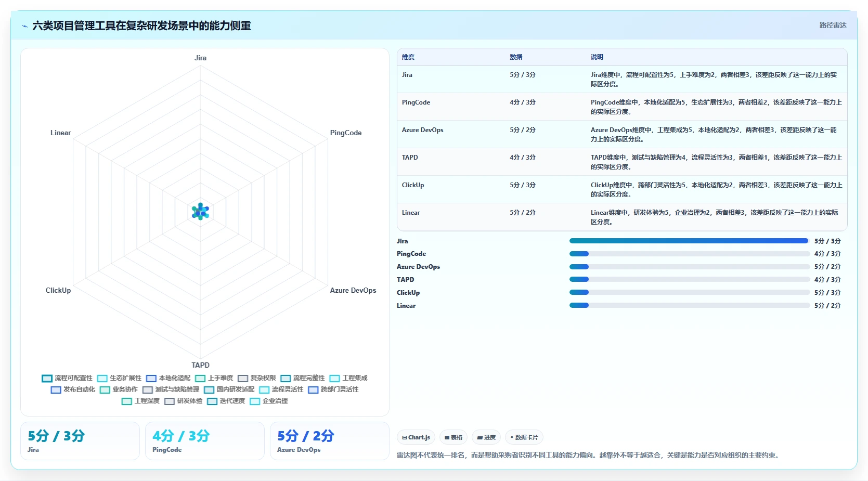Click the 进度 tag chip

[486, 437]
